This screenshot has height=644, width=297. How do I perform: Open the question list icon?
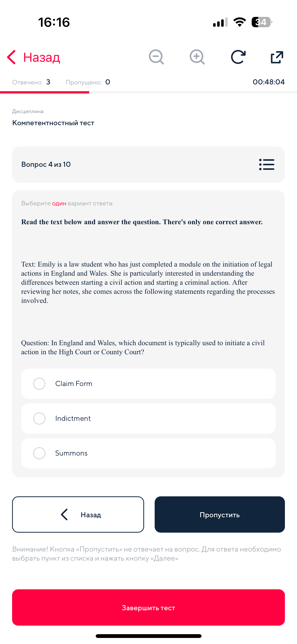[x=267, y=165]
